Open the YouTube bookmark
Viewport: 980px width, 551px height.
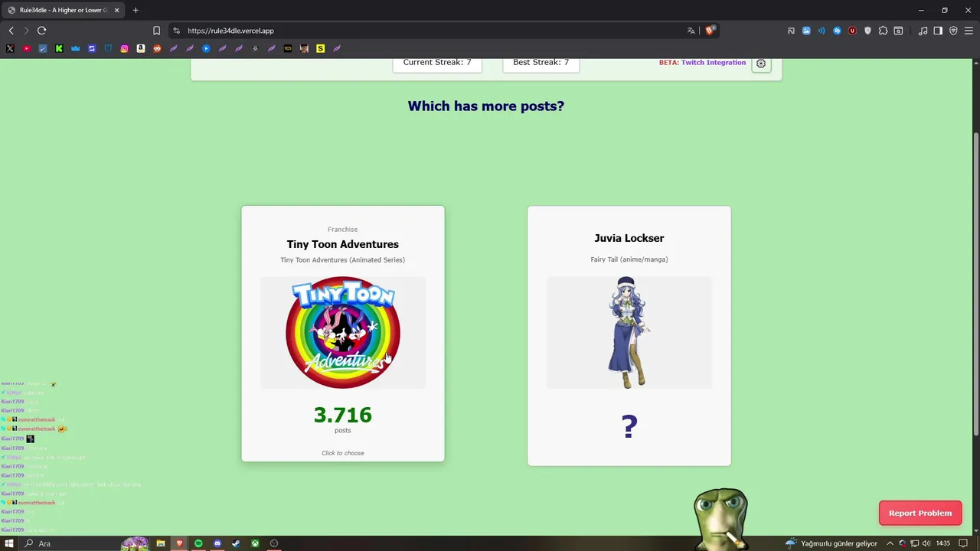26,48
